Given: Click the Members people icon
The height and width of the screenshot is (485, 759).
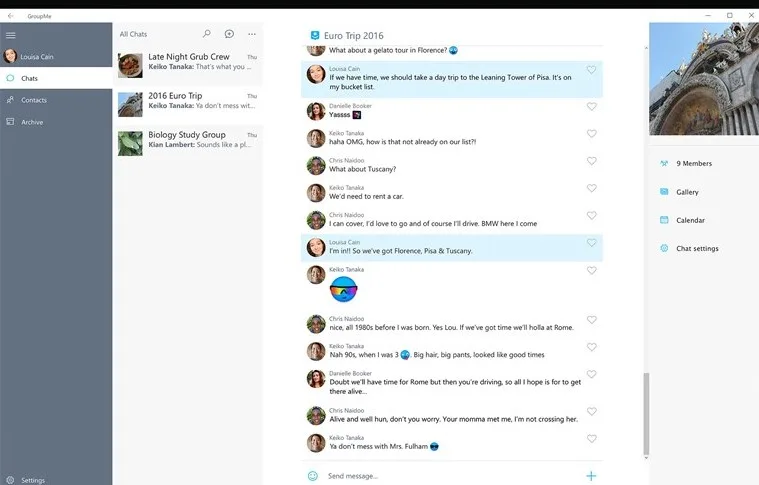Looking at the screenshot, I should [664, 163].
